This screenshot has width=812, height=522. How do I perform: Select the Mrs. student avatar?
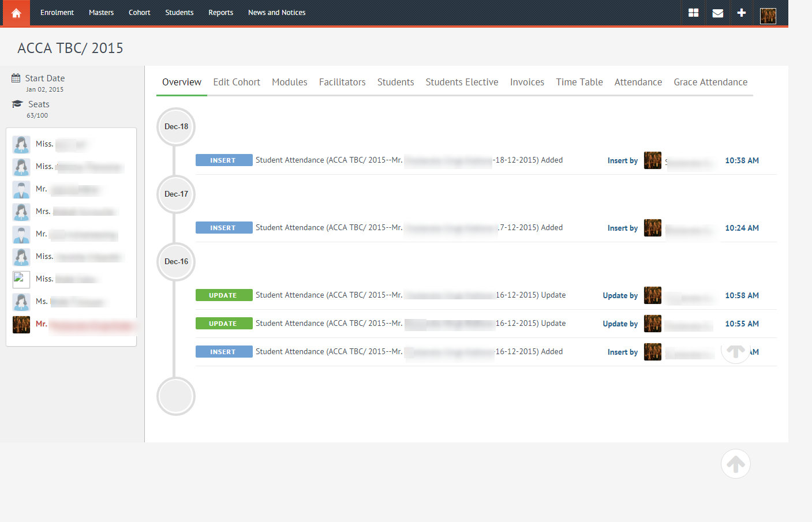point(21,212)
